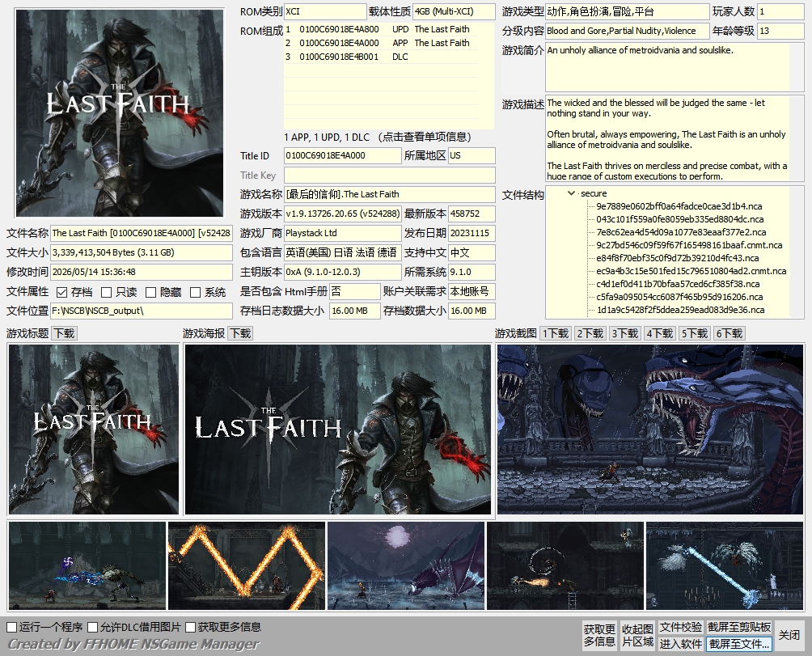Check the 隐藏 hidden attribute checkbox
Image resolution: width=812 pixels, height=656 pixels.
(150, 293)
